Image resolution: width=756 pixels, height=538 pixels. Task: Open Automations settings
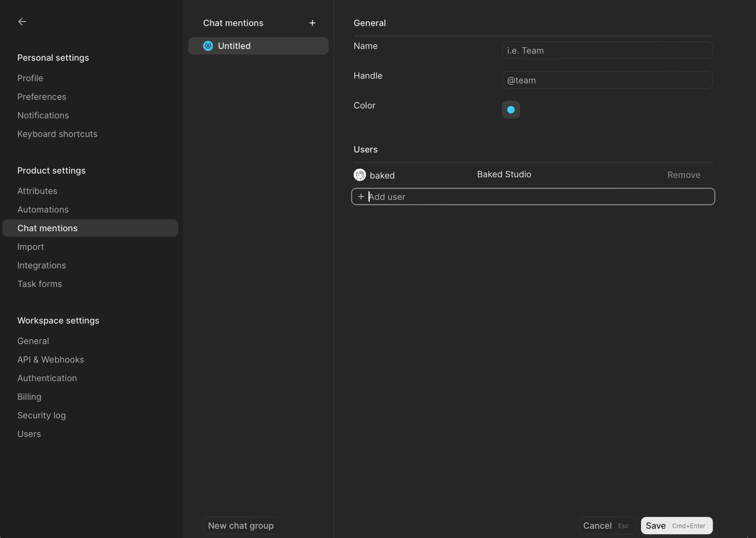[43, 209]
